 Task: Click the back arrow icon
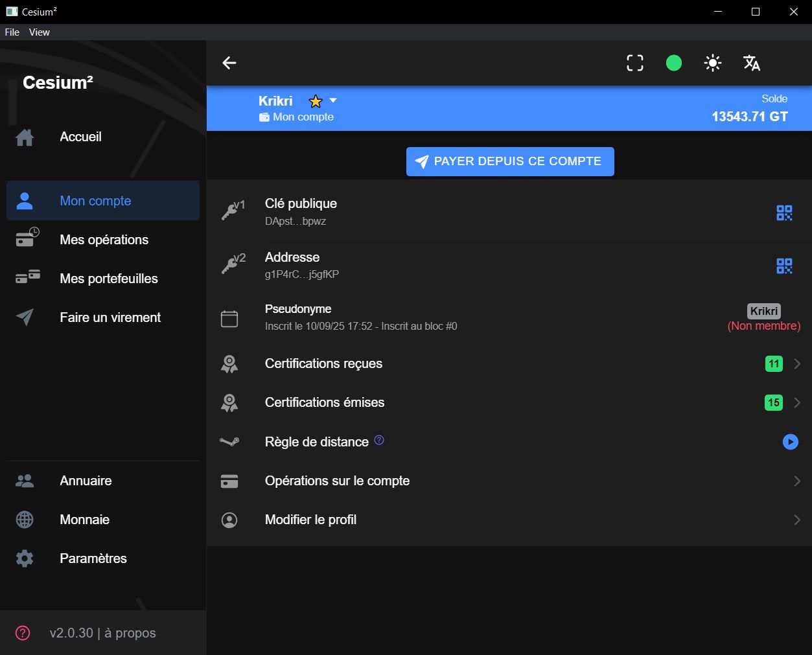229,63
